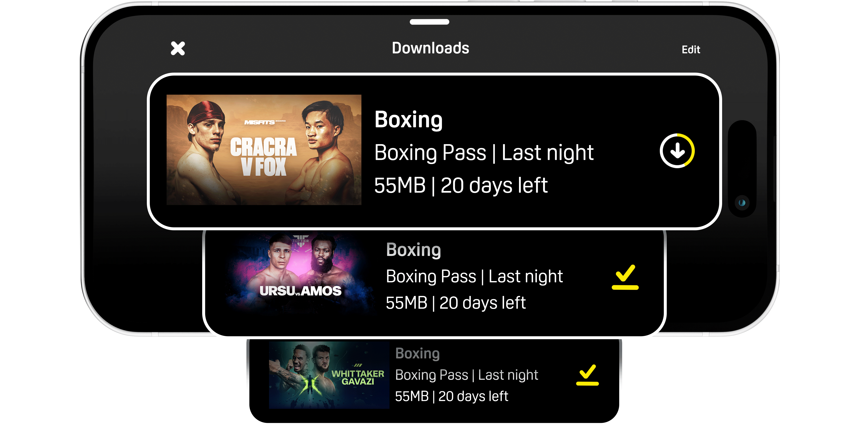This screenshot has height=428, width=868.
Task: Tap '55MB | 20 days left' on first card
Action: click(x=461, y=185)
